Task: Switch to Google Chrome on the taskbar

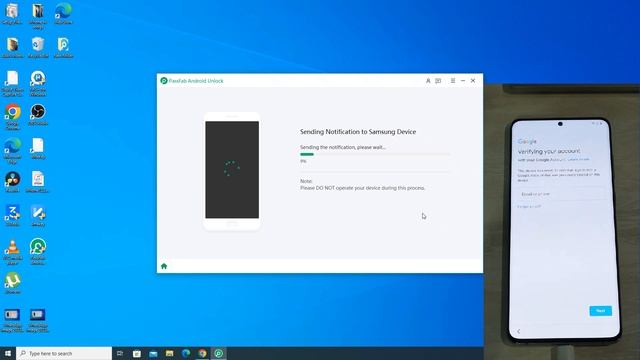Action: click(202, 353)
